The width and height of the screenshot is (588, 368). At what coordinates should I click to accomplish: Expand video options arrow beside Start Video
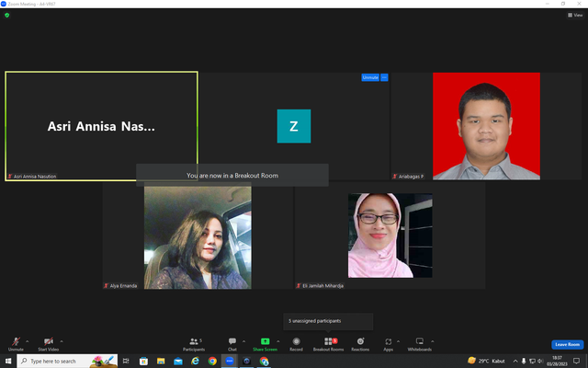[x=62, y=341]
